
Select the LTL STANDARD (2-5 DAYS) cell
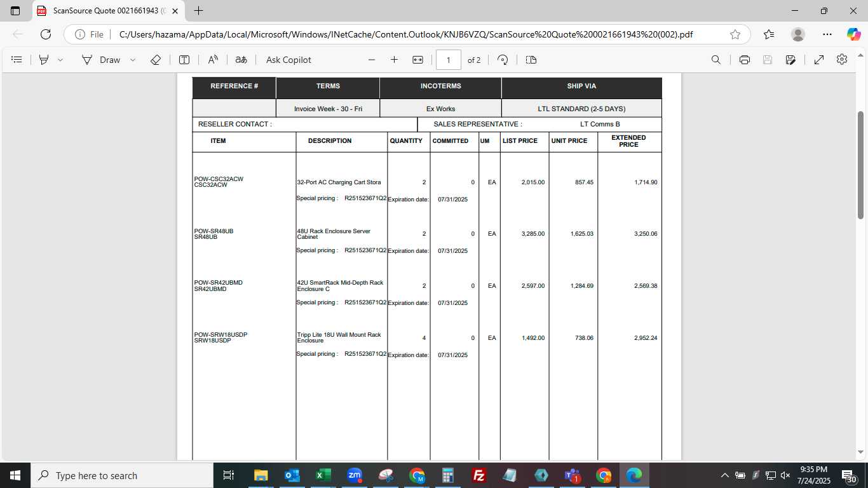point(581,109)
